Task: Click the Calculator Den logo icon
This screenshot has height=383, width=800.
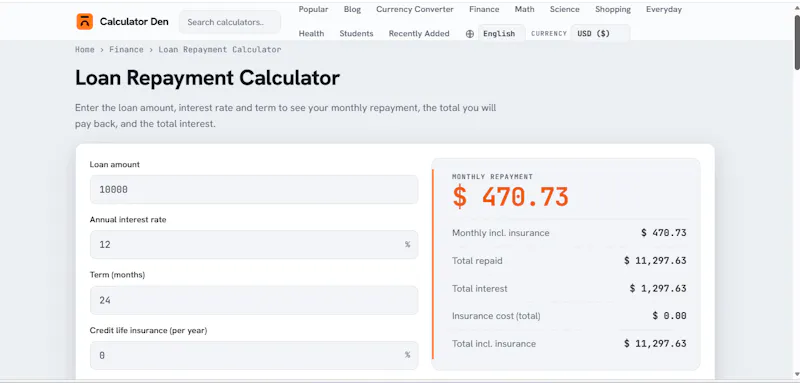Action: 85,21
